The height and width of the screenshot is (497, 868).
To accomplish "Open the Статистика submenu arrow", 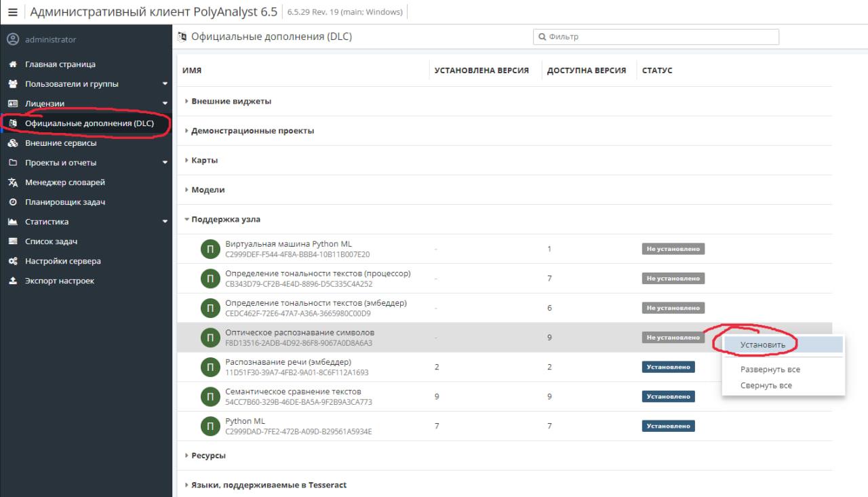I will [x=165, y=222].
